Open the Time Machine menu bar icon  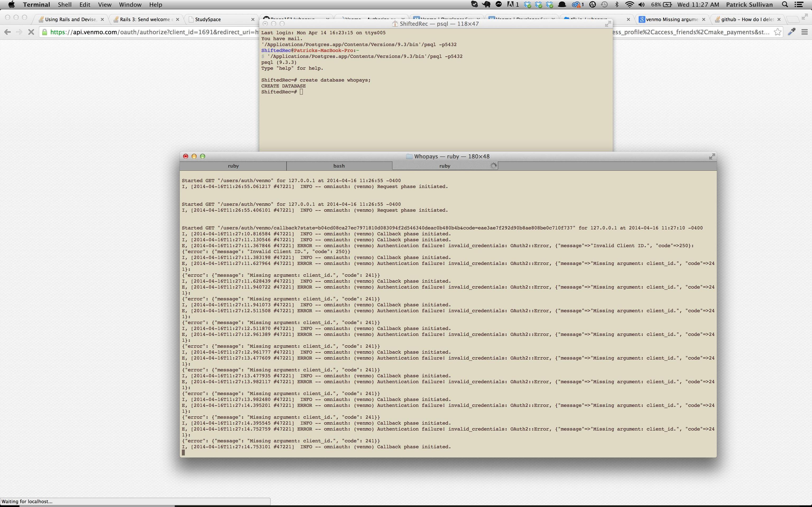tap(604, 5)
